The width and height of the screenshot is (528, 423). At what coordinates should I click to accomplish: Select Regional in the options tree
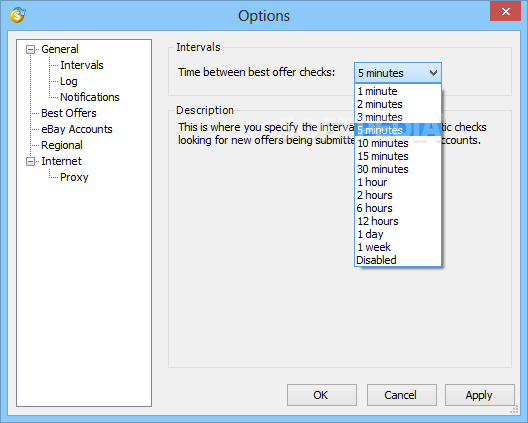[x=62, y=145]
